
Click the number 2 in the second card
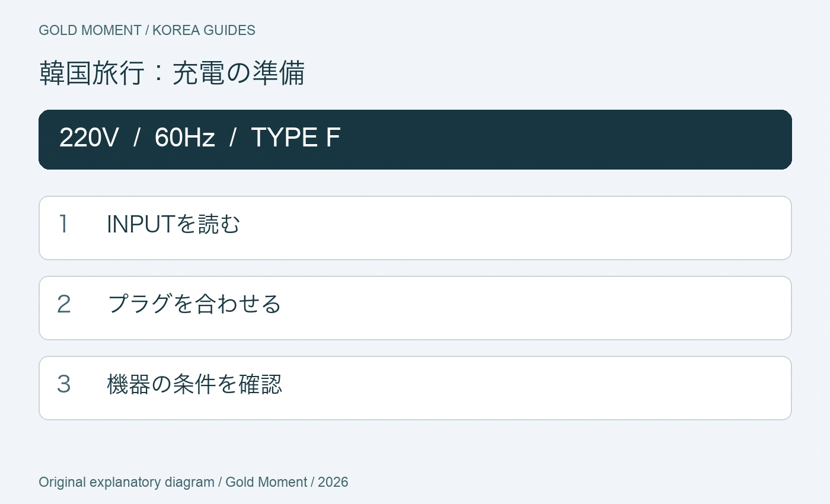coord(63,304)
